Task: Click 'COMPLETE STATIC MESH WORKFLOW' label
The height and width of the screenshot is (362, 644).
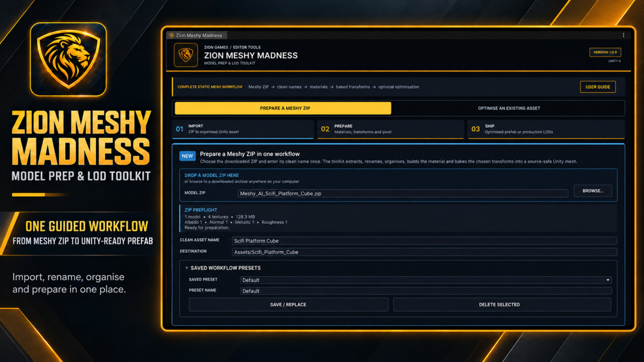Action: [x=210, y=87]
